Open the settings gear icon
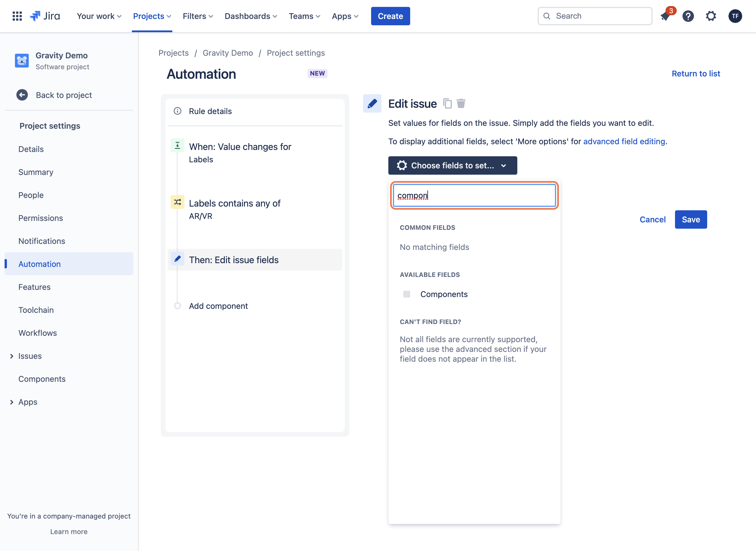Screen dimensions: 756x551 pyautogui.click(x=711, y=16)
